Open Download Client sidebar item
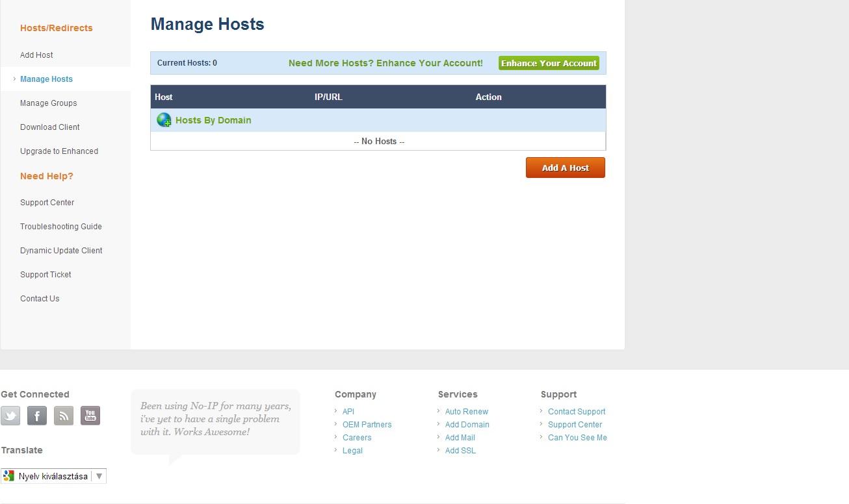849x504 pixels. coord(50,127)
